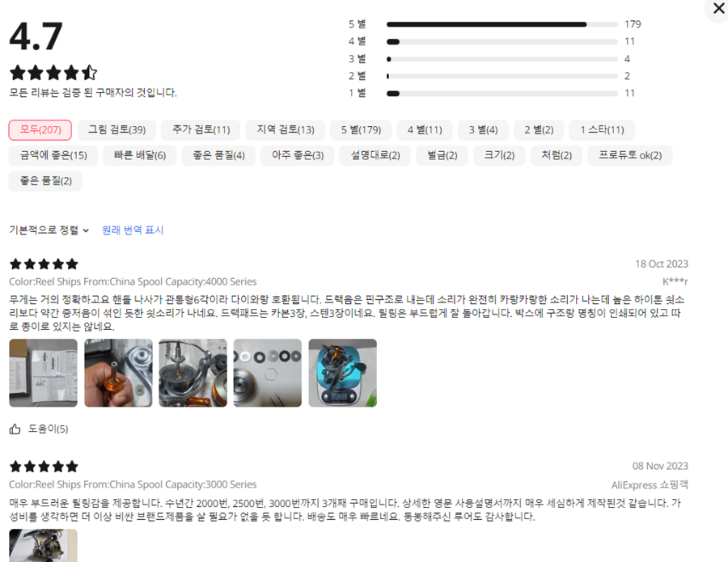Click the 08 Nov 2023 review date

coord(660,466)
